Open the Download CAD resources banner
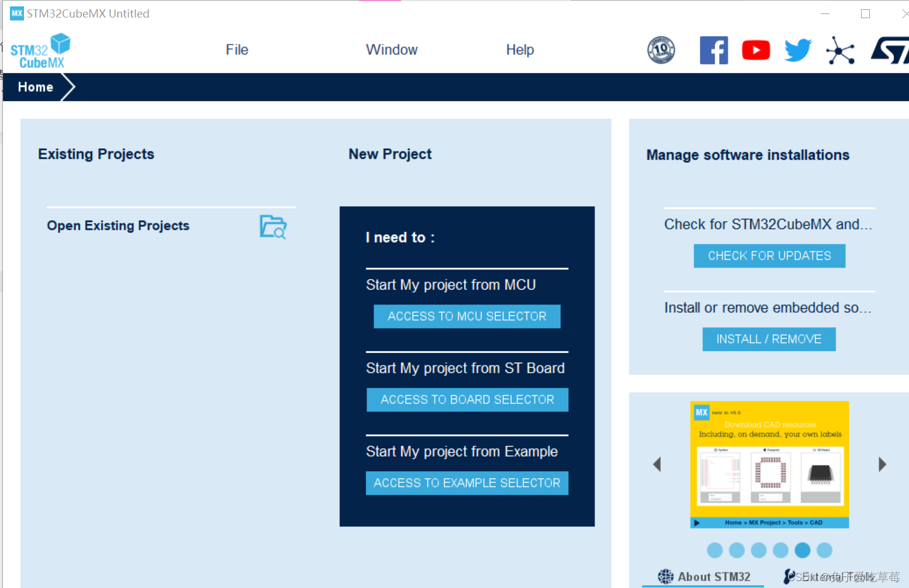Viewport: 909px width, 588px height. (769, 465)
